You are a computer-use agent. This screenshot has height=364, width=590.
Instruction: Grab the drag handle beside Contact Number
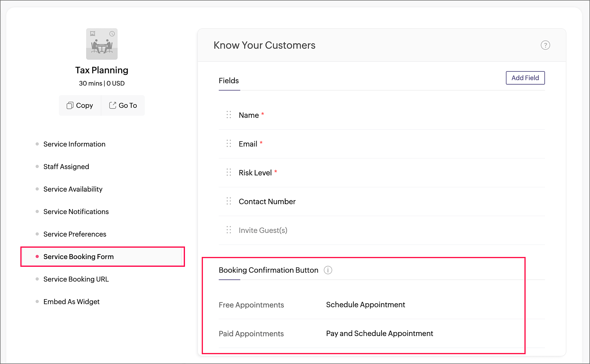pyautogui.click(x=229, y=201)
